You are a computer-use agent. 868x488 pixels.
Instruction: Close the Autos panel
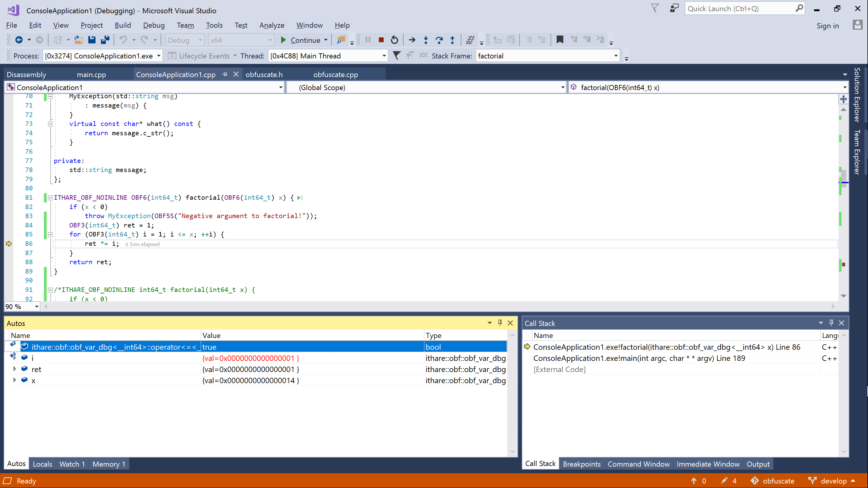511,323
